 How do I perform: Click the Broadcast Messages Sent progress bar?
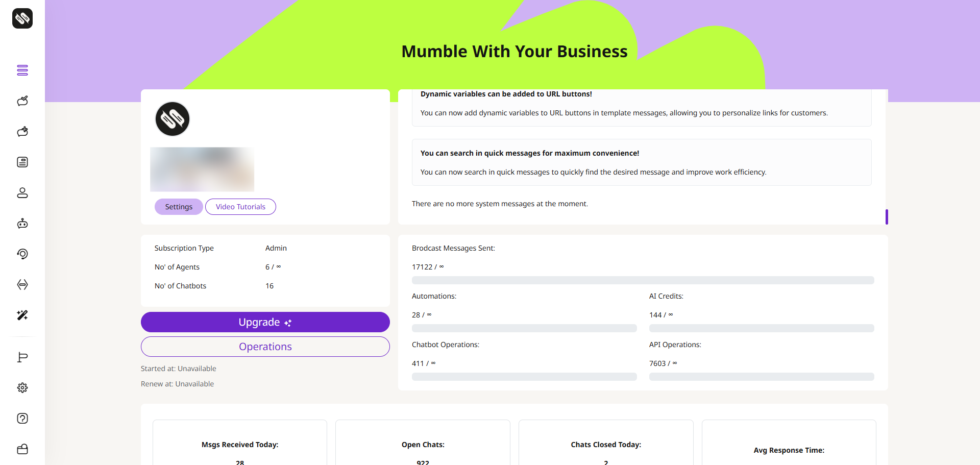coord(643,280)
